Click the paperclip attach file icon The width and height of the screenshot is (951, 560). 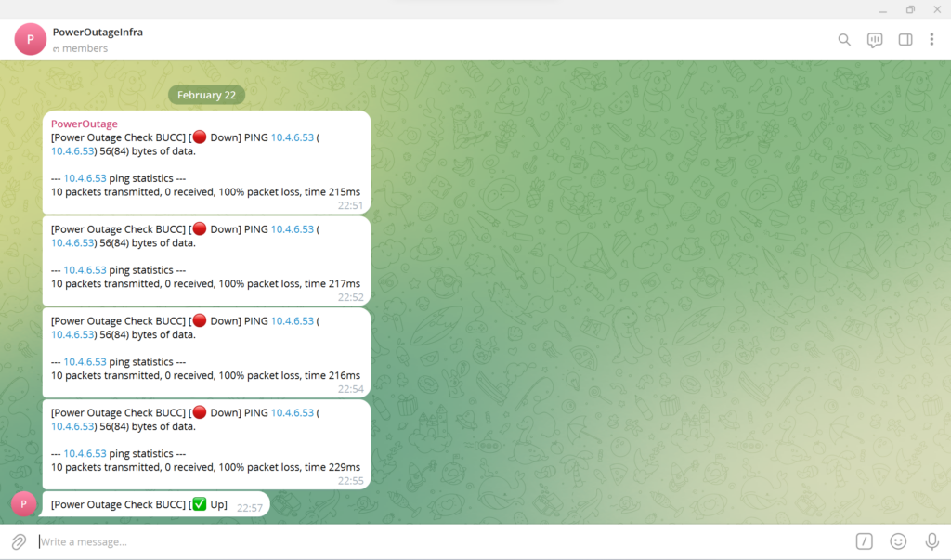point(19,541)
